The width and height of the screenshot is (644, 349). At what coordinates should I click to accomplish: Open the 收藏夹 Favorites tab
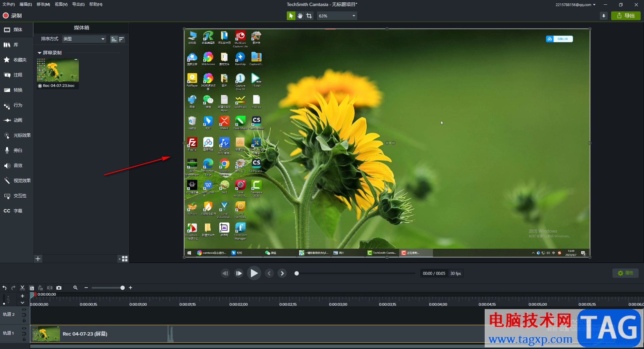16,60
